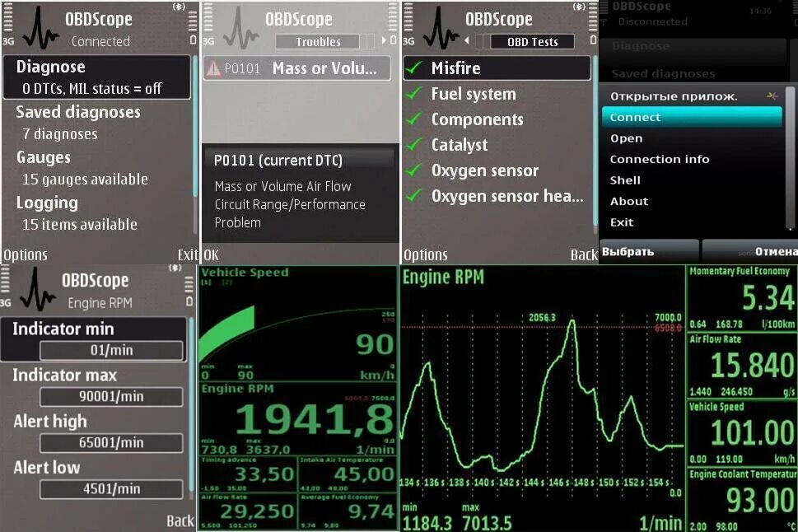Click the max value 7013.5 under the RPM graph
This screenshot has height=532, width=798.
[x=487, y=523]
